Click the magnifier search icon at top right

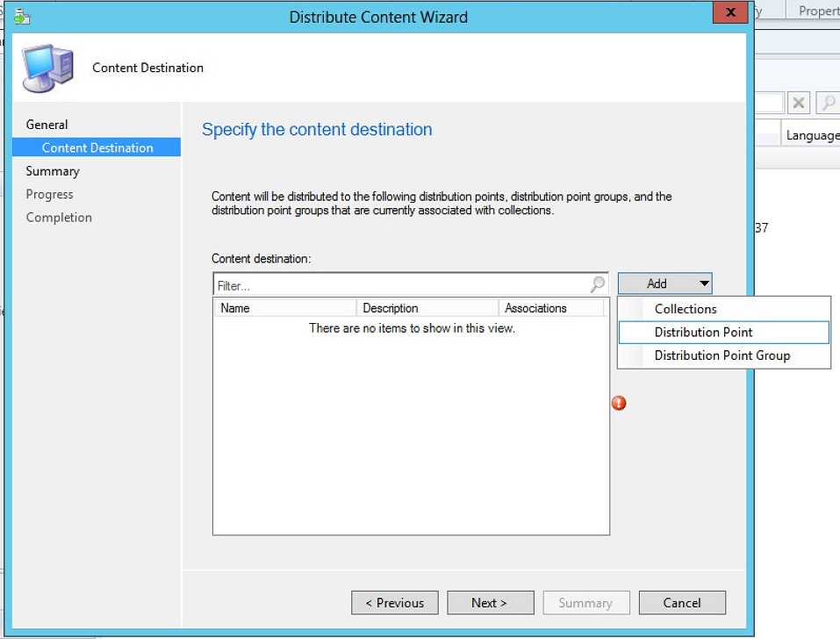829,103
